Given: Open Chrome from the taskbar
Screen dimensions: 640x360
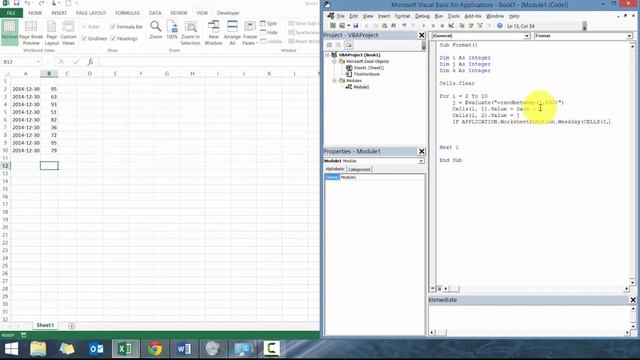Looking at the screenshot, I should point(155,349).
